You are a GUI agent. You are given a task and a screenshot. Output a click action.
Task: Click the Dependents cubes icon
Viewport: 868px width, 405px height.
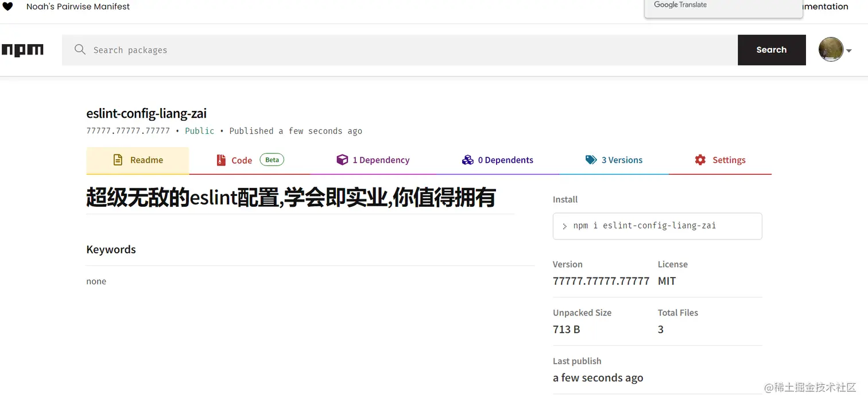[467, 160]
